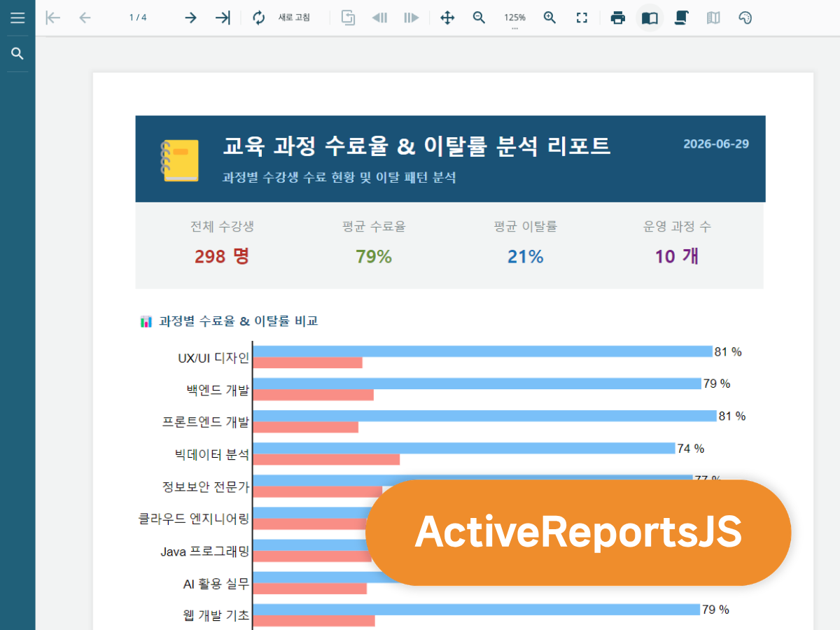Image resolution: width=840 pixels, height=630 pixels.
Task: Click the 운영 과정 수 label
Action: point(677,226)
